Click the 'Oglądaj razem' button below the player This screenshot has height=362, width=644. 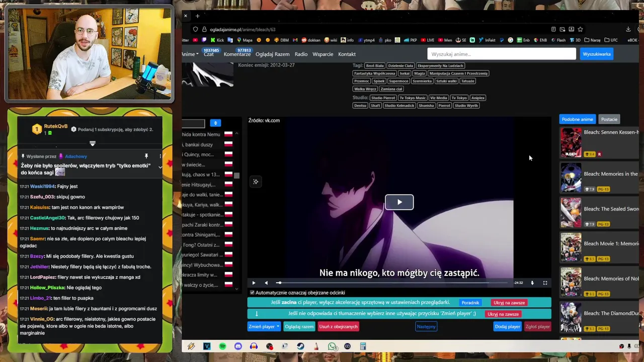coord(299,326)
